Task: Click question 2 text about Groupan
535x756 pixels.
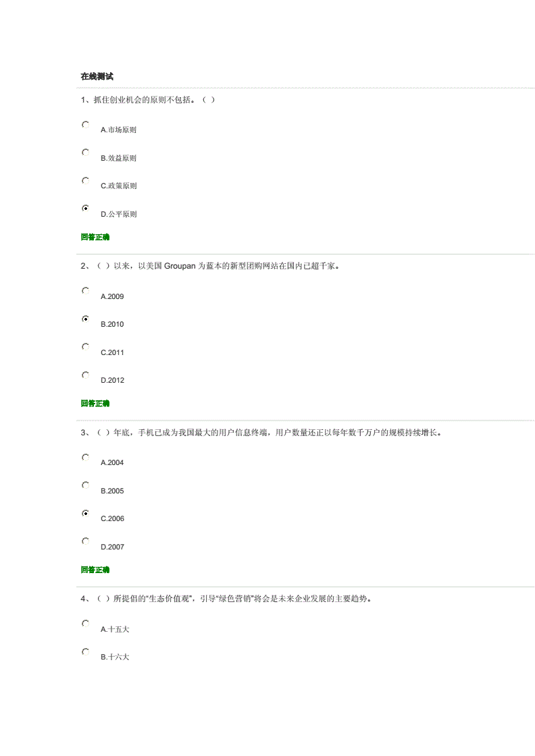Action: (210, 266)
